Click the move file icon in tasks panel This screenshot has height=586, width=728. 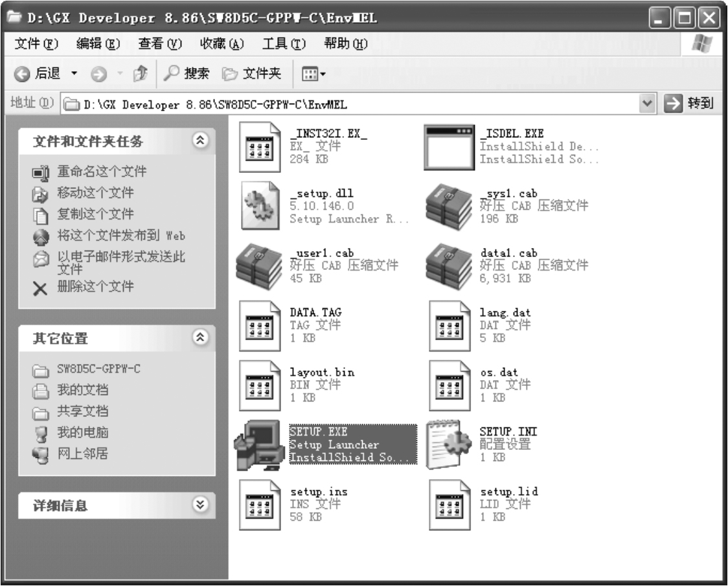[x=40, y=194]
